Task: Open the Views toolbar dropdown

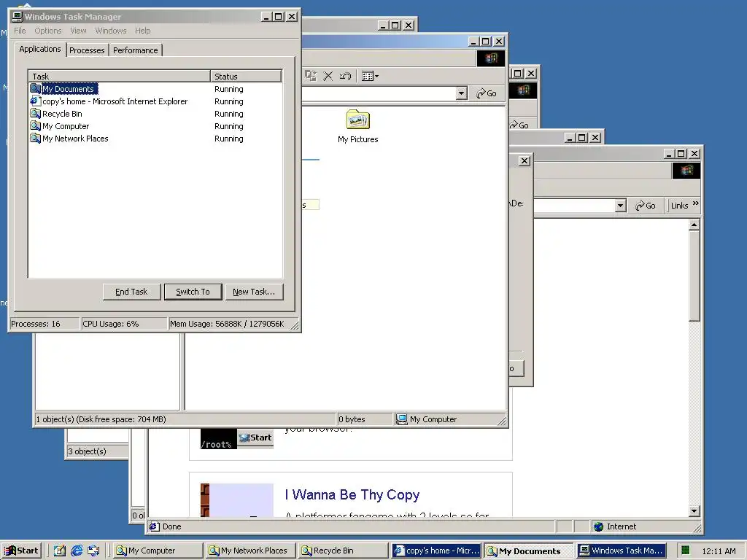Action: coord(370,76)
